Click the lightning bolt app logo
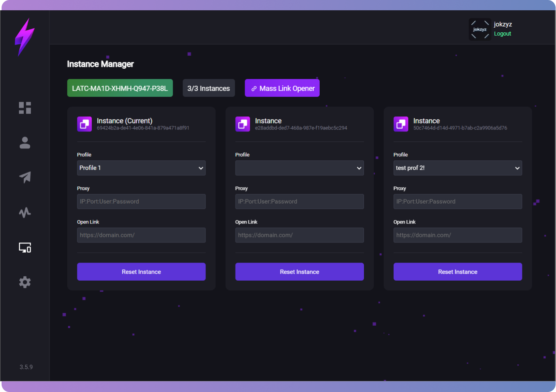The height and width of the screenshot is (392, 556). point(25,37)
